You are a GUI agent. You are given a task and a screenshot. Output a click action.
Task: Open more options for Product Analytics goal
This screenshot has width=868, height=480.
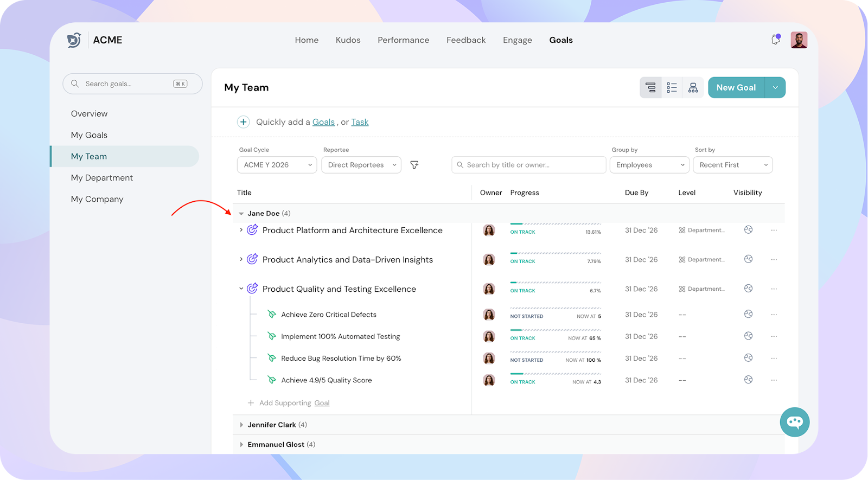(774, 260)
